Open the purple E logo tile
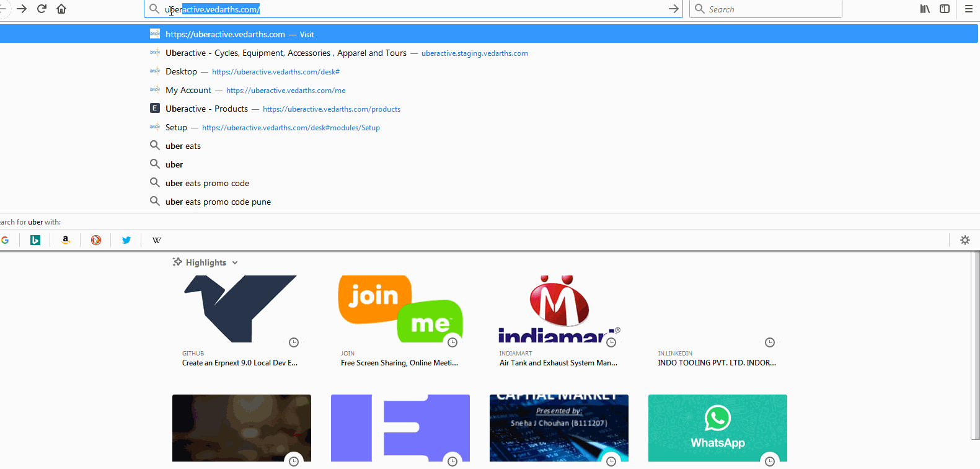980x469 pixels. (x=400, y=428)
